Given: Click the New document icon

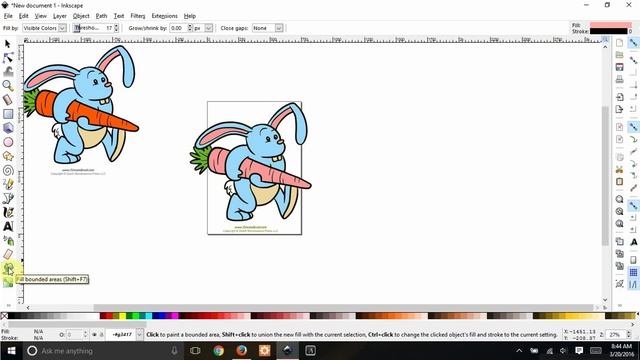Looking at the screenshot, I should click(619, 43).
